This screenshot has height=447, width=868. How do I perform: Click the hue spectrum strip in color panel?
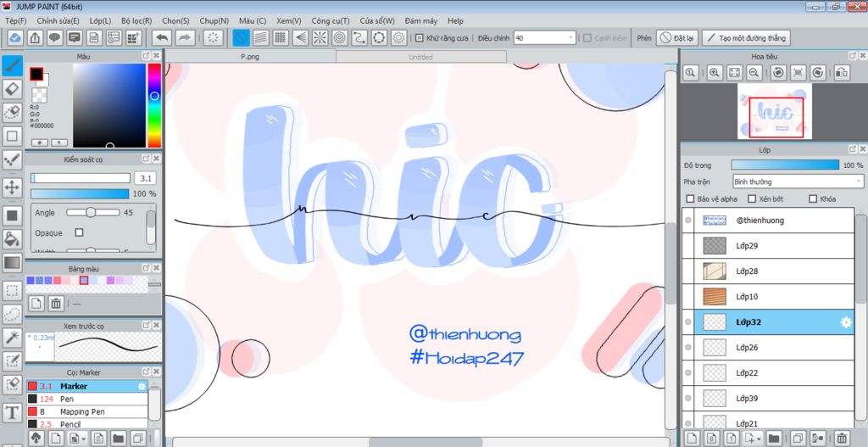(x=154, y=105)
